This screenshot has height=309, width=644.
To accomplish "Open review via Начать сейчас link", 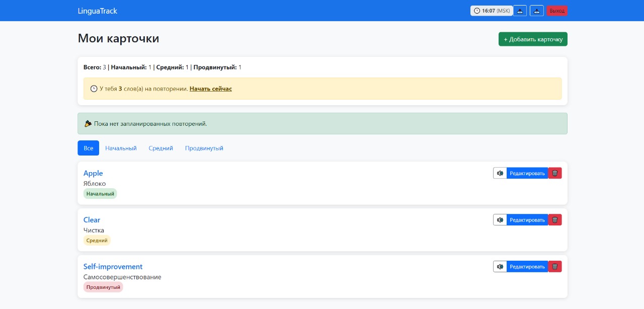I will [211, 89].
